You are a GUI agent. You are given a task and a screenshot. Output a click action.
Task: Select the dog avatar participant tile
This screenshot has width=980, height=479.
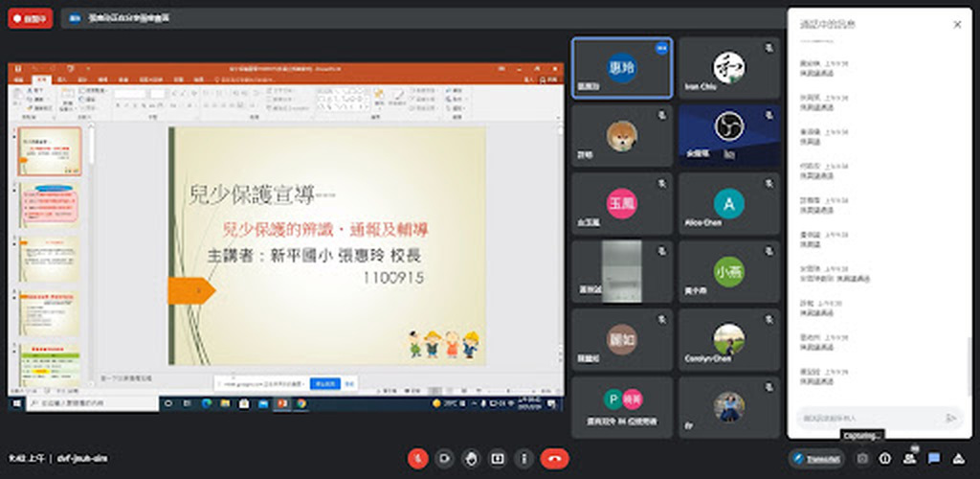click(622, 136)
